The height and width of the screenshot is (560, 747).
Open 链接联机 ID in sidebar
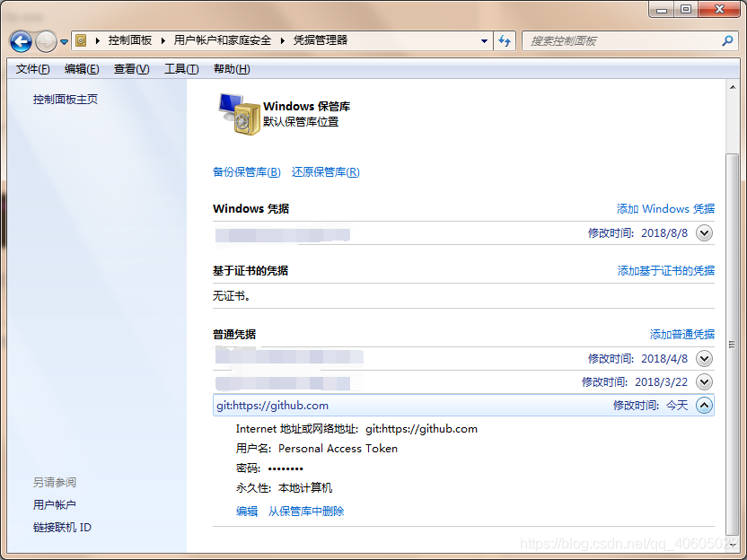[62, 528]
